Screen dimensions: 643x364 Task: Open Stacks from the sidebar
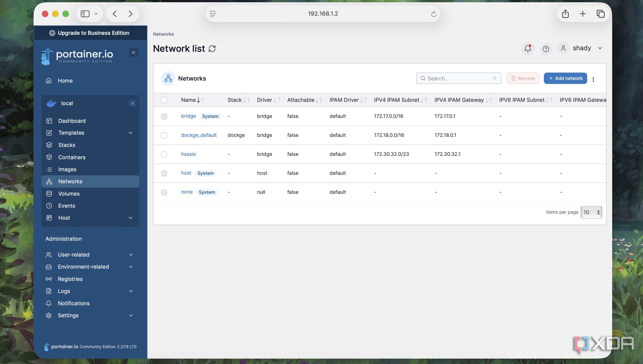(90, 145)
